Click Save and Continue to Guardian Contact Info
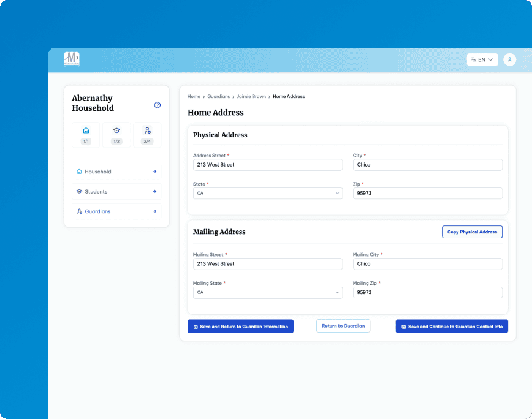The height and width of the screenshot is (419, 532). tap(452, 326)
